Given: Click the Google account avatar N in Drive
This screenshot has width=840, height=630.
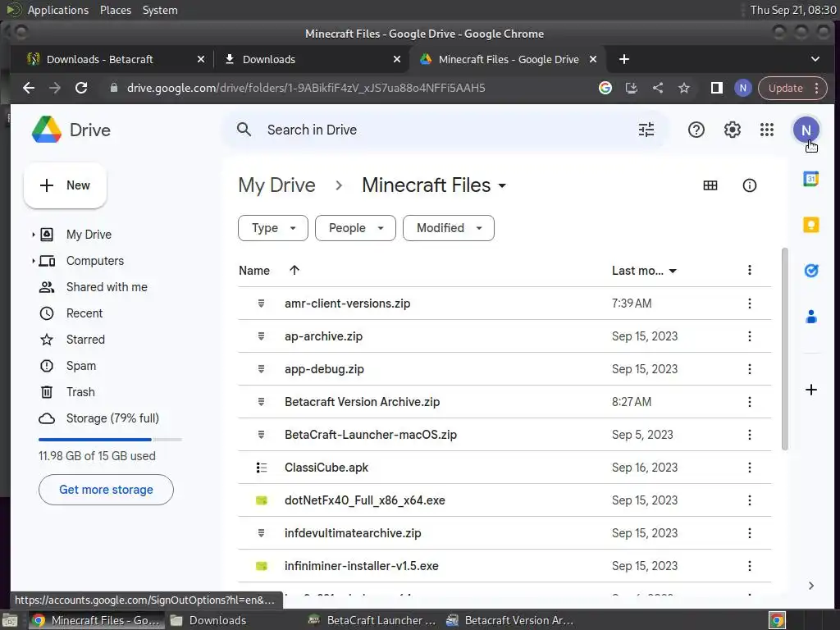Looking at the screenshot, I should 806,130.
